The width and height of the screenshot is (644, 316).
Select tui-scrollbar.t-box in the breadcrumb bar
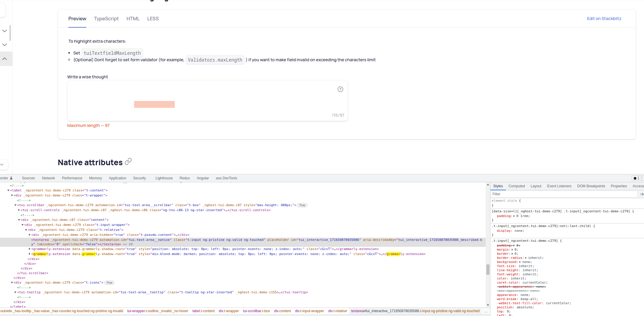click(256, 311)
